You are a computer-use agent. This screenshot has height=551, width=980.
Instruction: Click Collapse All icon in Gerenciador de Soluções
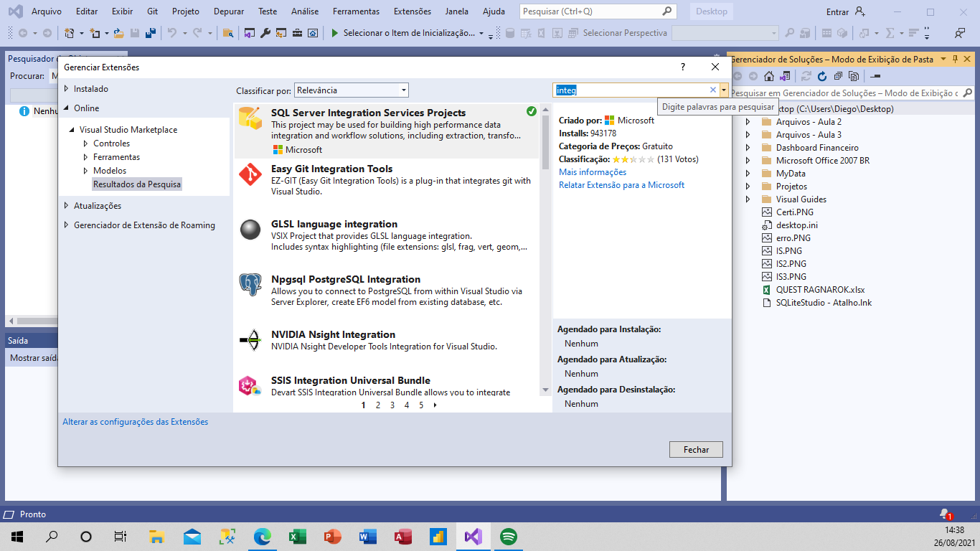click(838, 76)
